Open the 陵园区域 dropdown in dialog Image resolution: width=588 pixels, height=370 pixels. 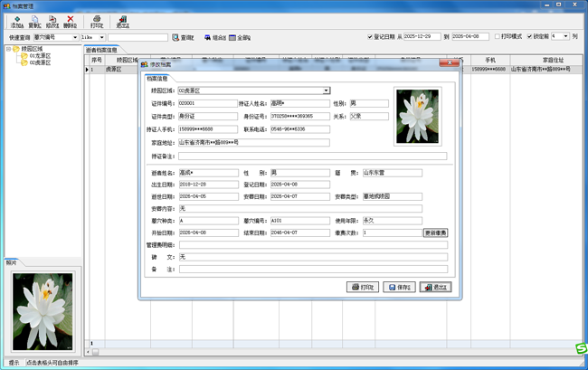pos(327,90)
